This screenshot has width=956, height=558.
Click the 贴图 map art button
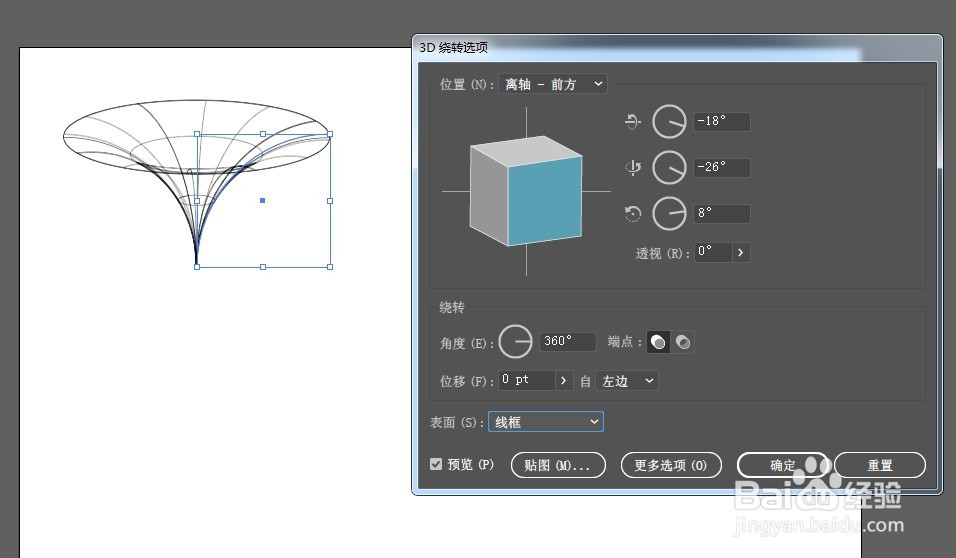(x=558, y=465)
